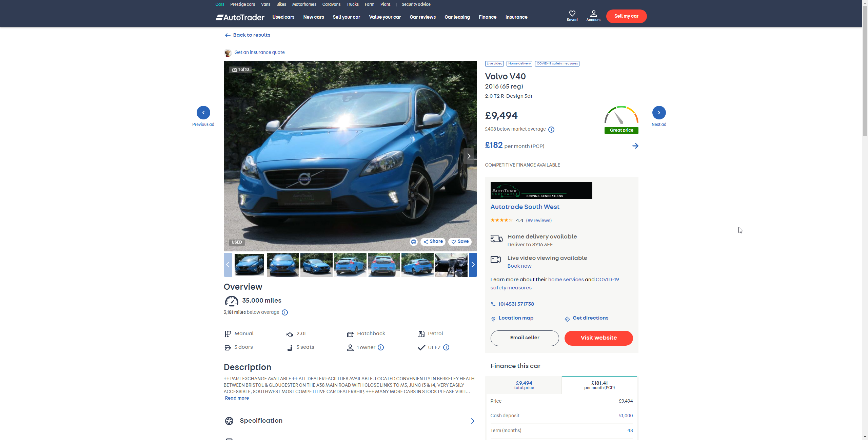Viewport: 868px width, 440px height.
Task: Click Back to results link
Action: (x=248, y=35)
